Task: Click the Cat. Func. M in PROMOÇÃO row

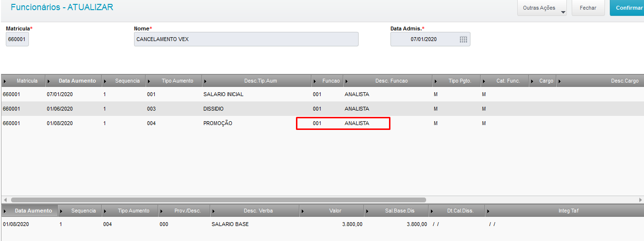Action: (484, 123)
